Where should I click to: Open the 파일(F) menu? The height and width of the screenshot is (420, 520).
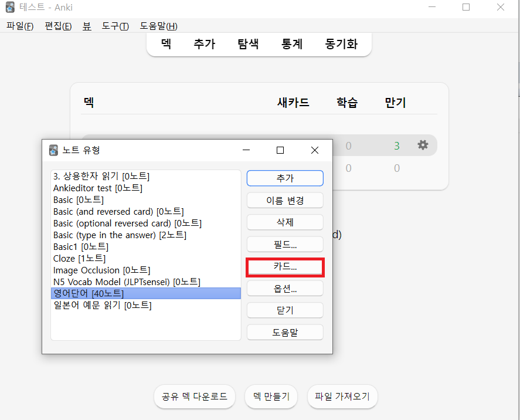(x=20, y=26)
